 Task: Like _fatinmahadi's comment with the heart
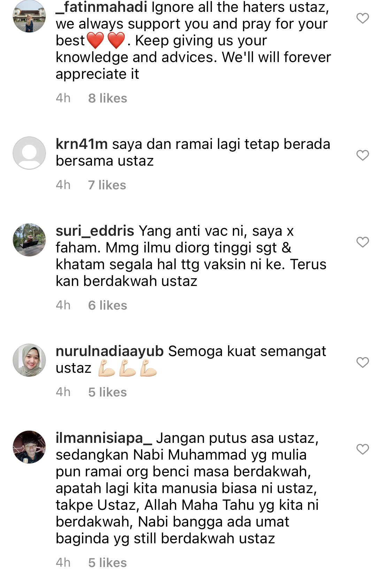pos(362,18)
